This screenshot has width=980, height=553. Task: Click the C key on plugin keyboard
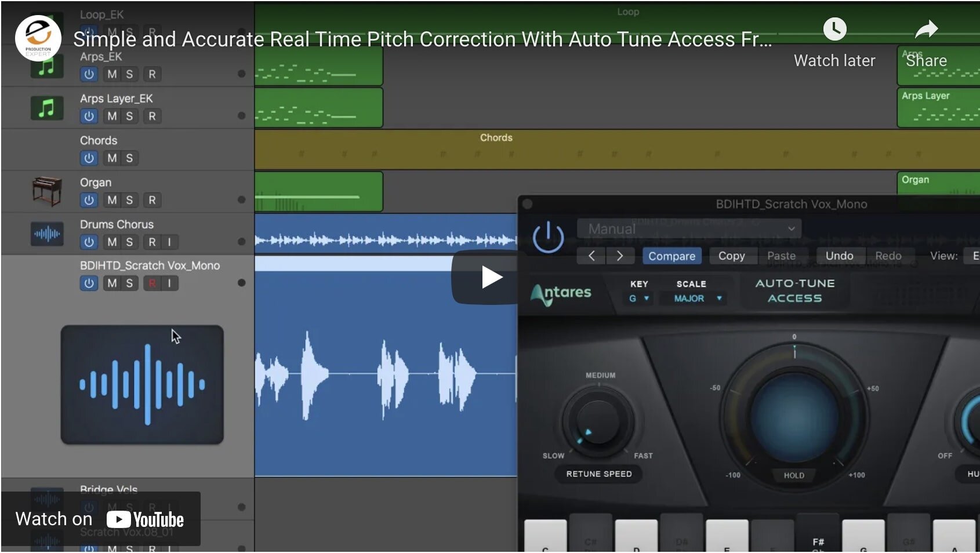click(545, 536)
